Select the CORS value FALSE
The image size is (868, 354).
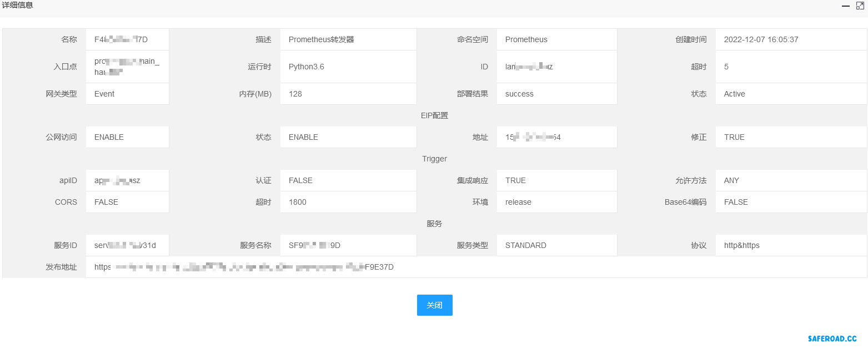106,202
